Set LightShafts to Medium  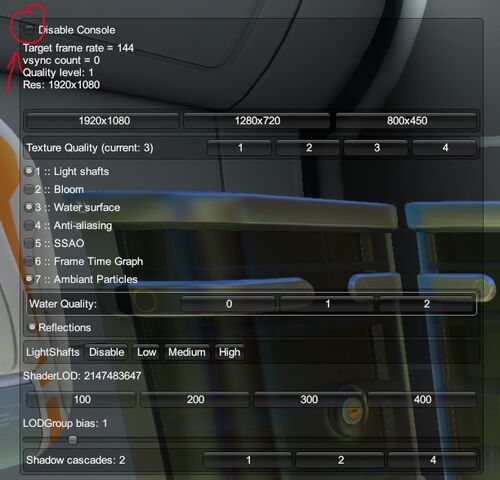(x=187, y=352)
